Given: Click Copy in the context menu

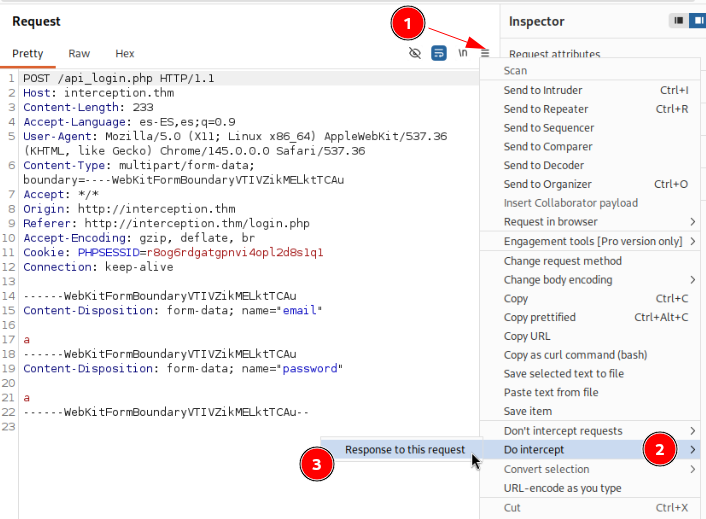Looking at the screenshot, I should coord(590,298).
